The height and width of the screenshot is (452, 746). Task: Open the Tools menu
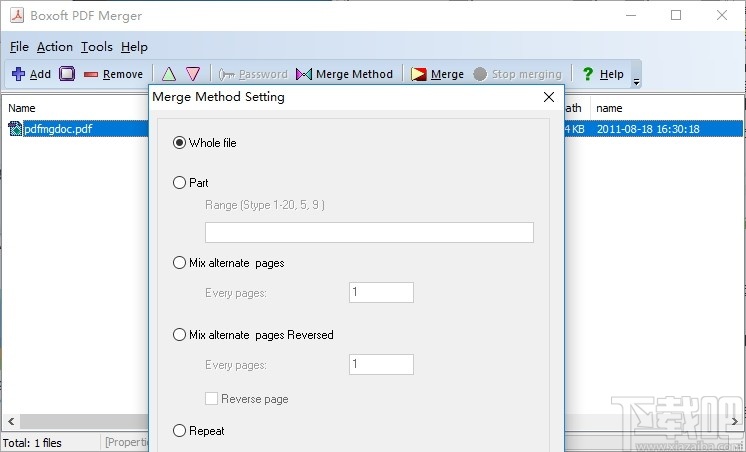point(97,47)
